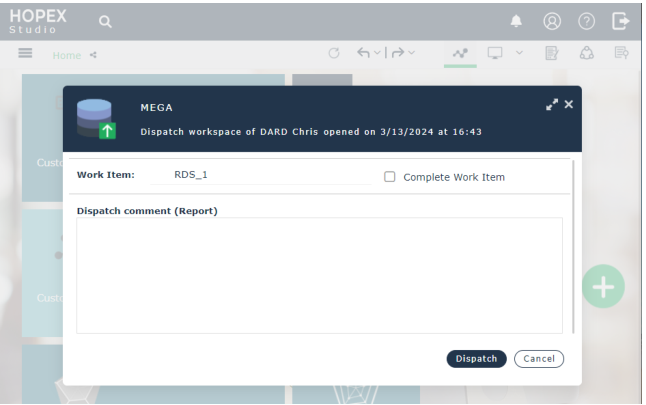The image size is (646, 405).
Task: Tick the Complete Work Item checkbox
Action: pyautogui.click(x=390, y=177)
